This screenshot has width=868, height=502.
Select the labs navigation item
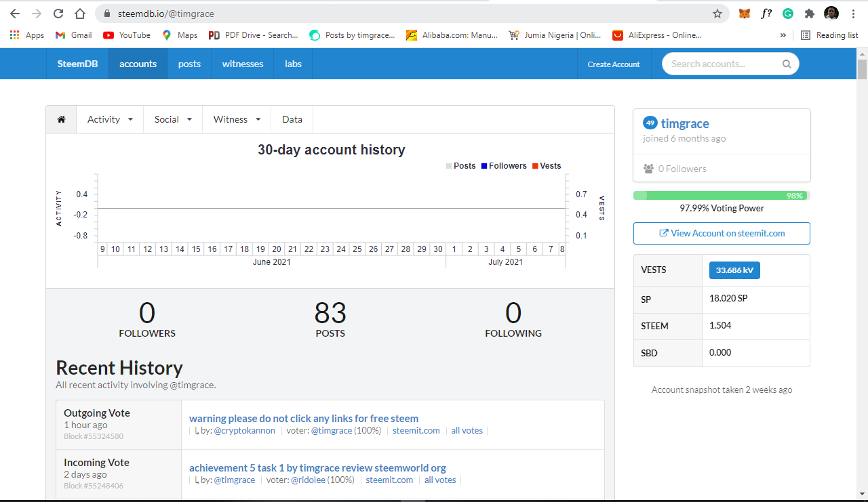tap(293, 64)
